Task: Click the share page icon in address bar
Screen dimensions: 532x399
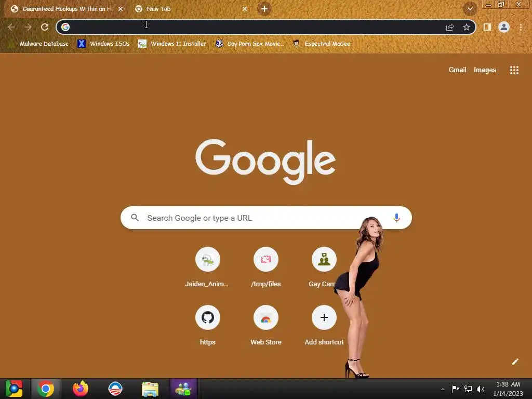Action: [450, 27]
